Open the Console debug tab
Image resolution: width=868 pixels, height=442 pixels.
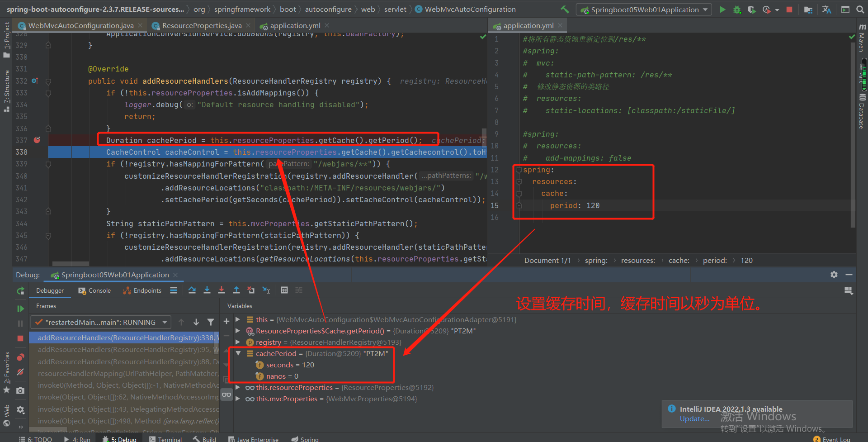tap(94, 290)
